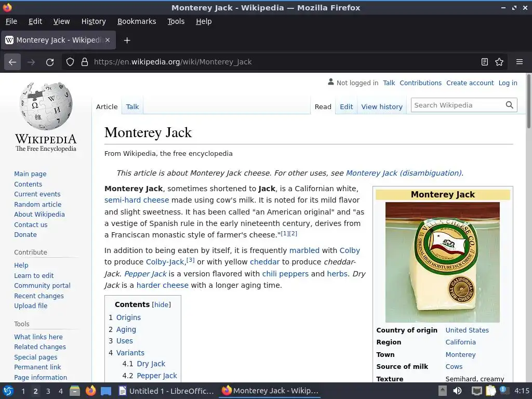This screenshot has height=399, width=532.
Task: Click the not-logged-in user icon
Action: click(x=331, y=82)
